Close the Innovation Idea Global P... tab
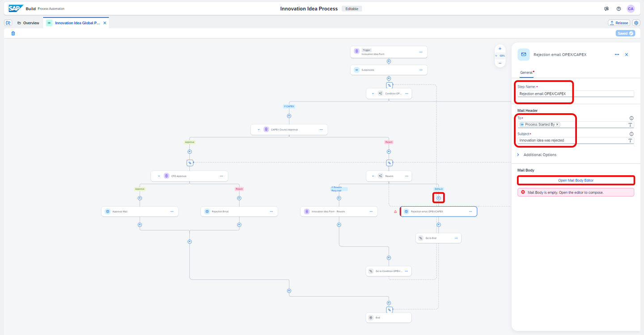This screenshot has width=644, height=335. coord(105,23)
